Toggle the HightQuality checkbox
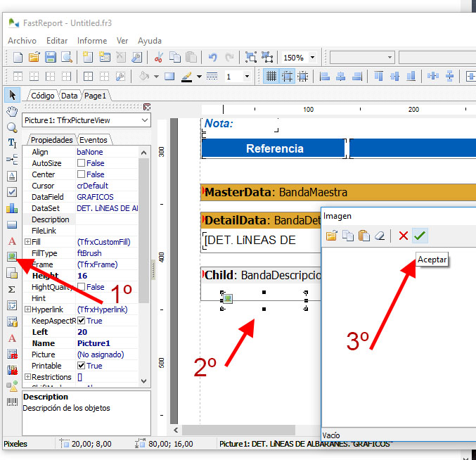This screenshot has height=460, width=476. click(81, 287)
